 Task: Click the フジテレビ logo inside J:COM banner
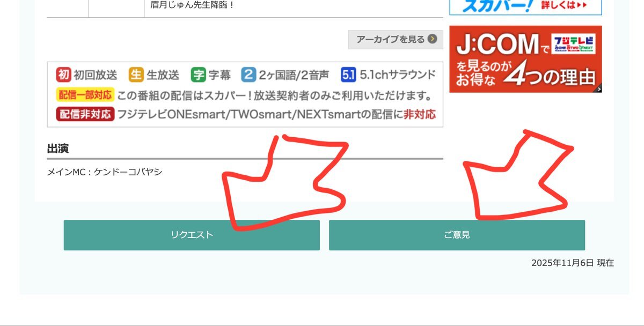pyautogui.click(x=574, y=43)
